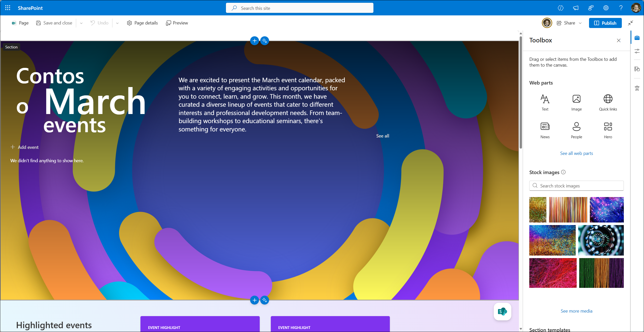Open the SharePoint app launcher waffle
The height and width of the screenshot is (332, 644).
click(8, 8)
